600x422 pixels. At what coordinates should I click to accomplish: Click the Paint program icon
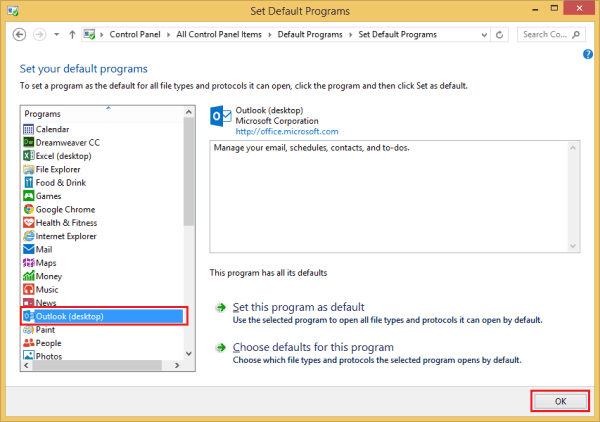[x=28, y=329]
